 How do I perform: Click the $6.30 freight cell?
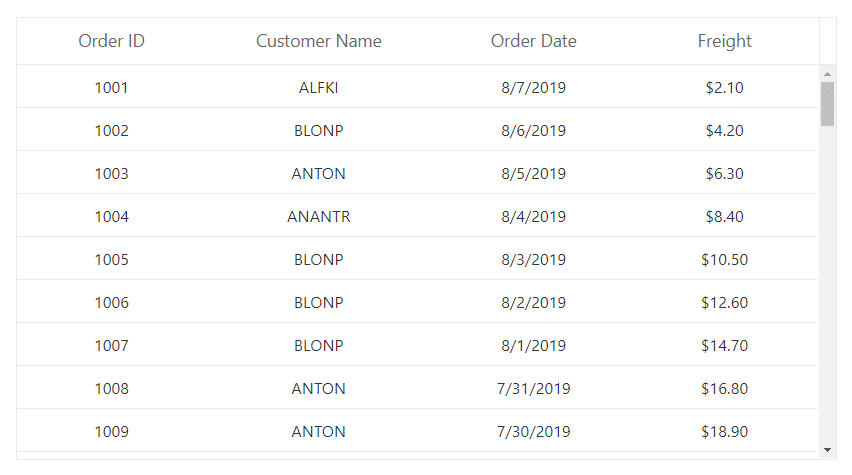[x=725, y=173]
